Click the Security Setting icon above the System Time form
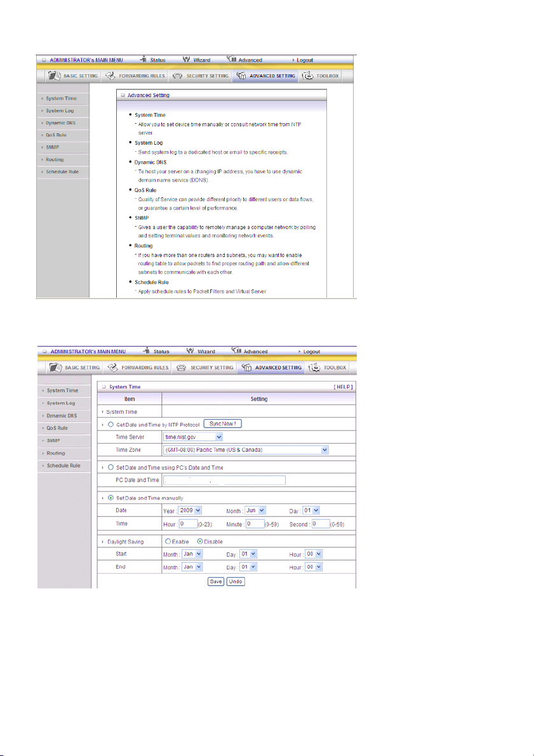Screen dimensions: 534x756 (x=182, y=368)
